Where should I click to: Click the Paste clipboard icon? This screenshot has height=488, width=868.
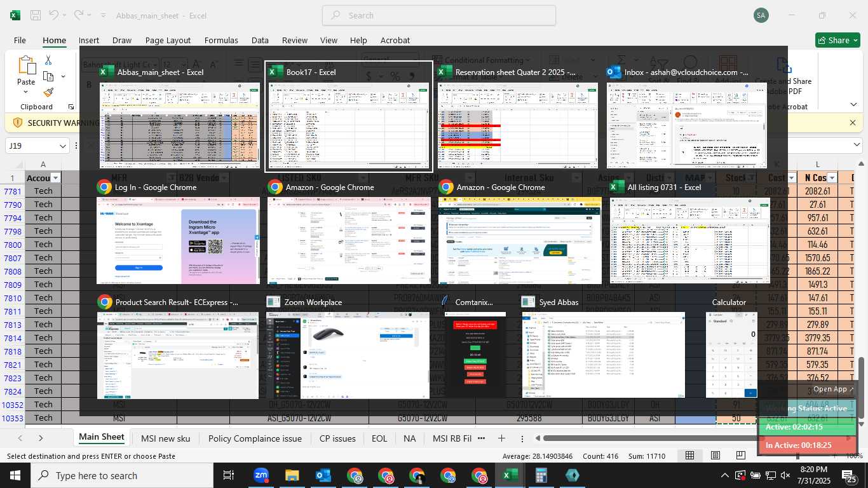click(26, 66)
